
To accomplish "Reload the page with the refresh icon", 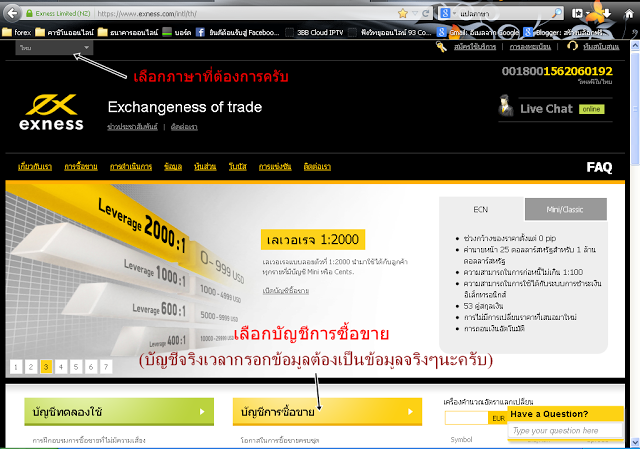I will [x=426, y=13].
